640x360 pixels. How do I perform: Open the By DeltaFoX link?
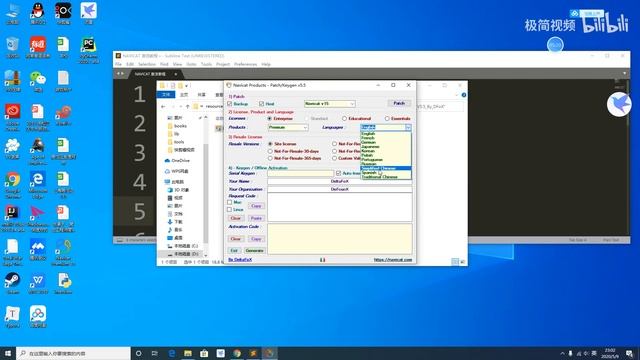tap(240, 260)
